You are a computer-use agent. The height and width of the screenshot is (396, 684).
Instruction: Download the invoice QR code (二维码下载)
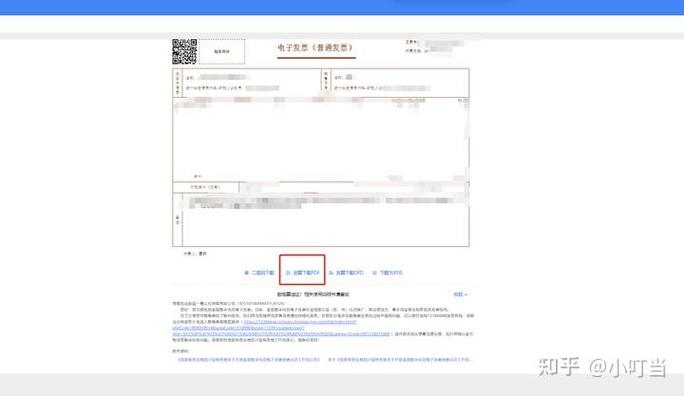point(263,273)
